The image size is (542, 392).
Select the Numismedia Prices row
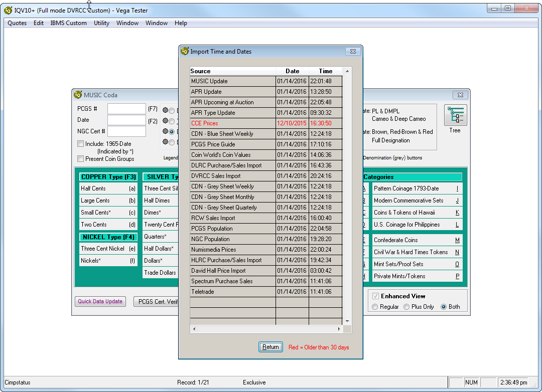pos(266,250)
